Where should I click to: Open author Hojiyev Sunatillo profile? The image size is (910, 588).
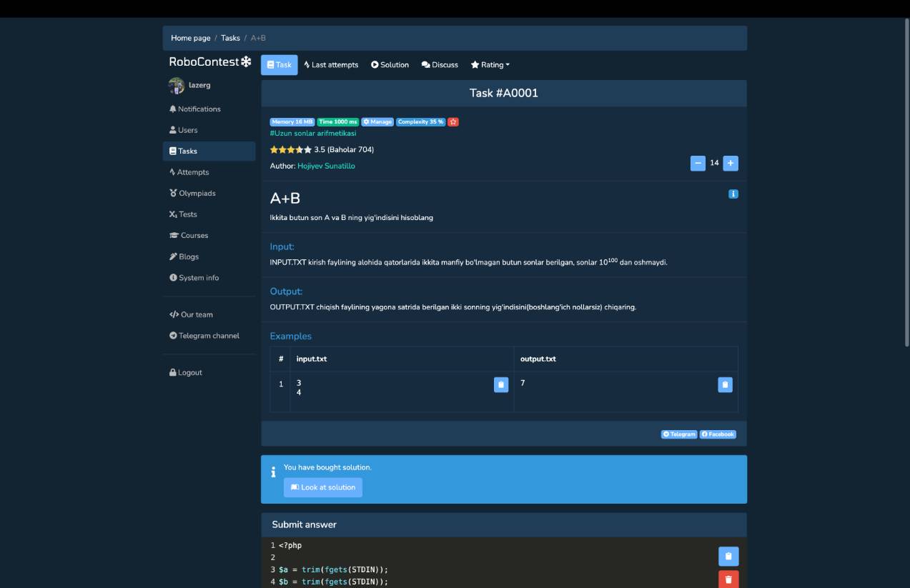coord(326,166)
